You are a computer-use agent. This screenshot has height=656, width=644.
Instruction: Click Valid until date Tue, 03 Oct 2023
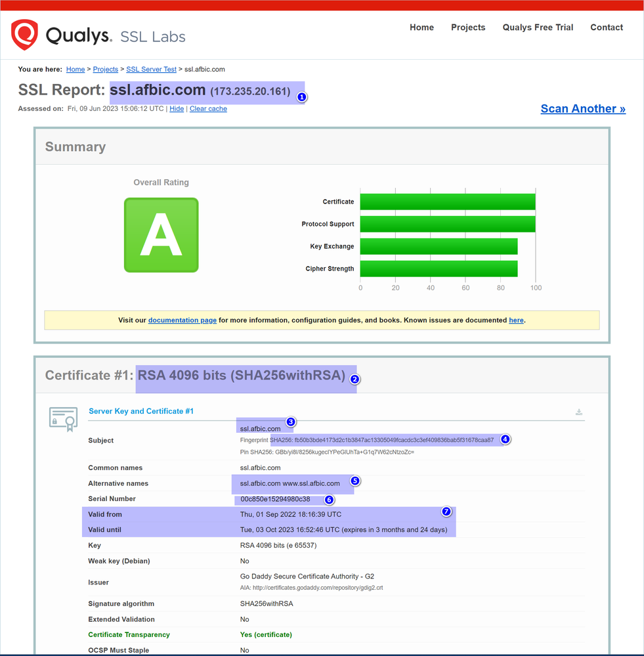click(x=344, y=530)
